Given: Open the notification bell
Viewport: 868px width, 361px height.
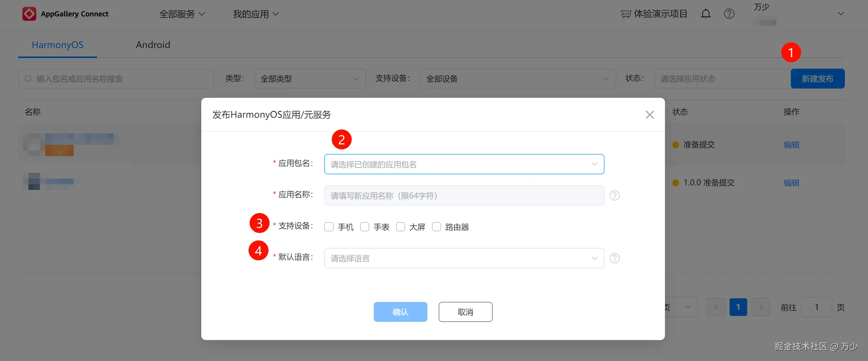Looking at the screenshot, I should [x=706, y=14].
